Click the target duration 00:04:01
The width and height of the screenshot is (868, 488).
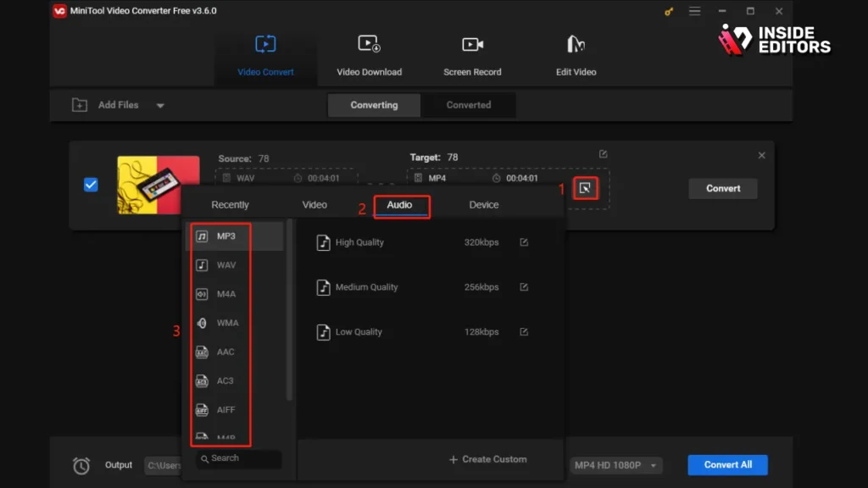point(522,178)
